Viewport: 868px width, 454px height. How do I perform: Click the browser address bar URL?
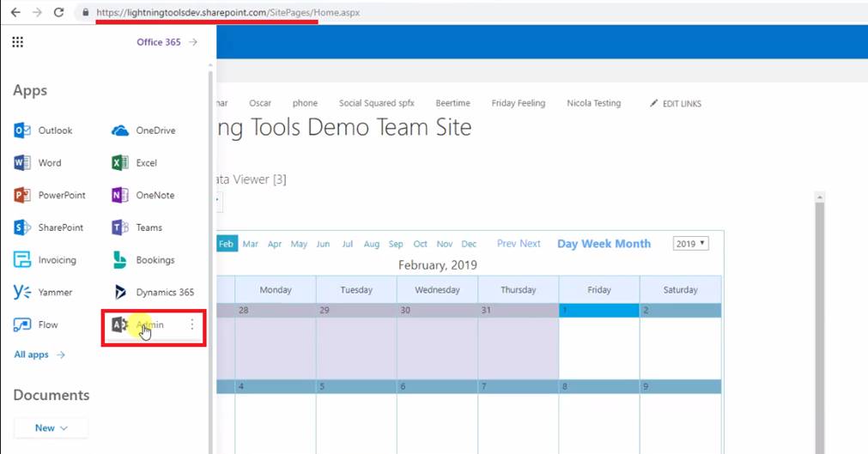228,12
